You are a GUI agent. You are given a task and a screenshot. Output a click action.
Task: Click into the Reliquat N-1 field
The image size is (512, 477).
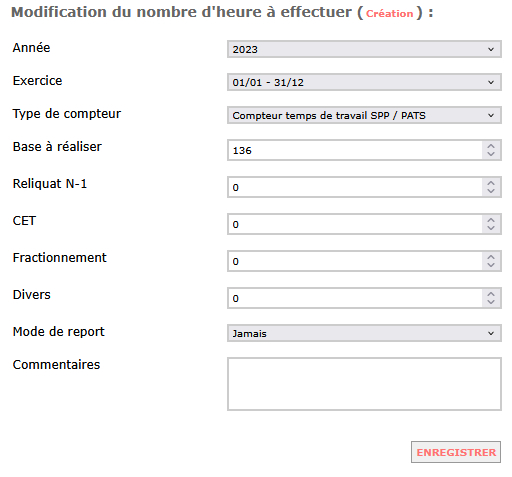[355, 187]
